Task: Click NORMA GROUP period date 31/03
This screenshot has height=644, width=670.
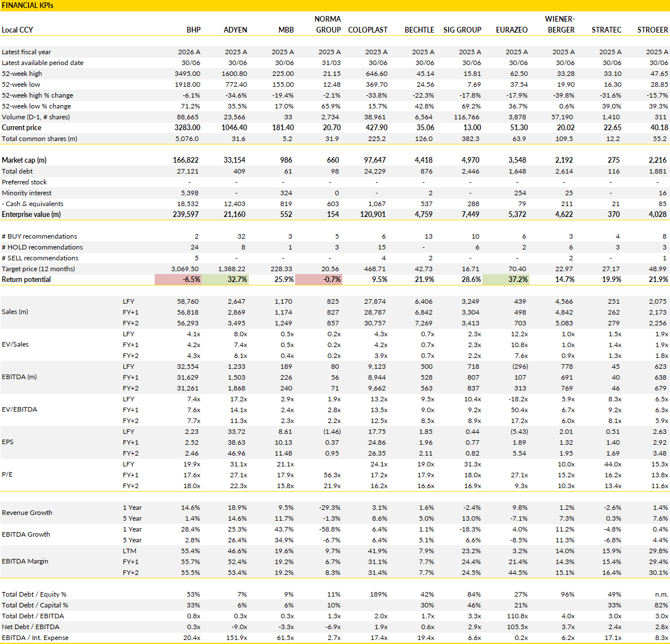Action: (x=333, y=63)
